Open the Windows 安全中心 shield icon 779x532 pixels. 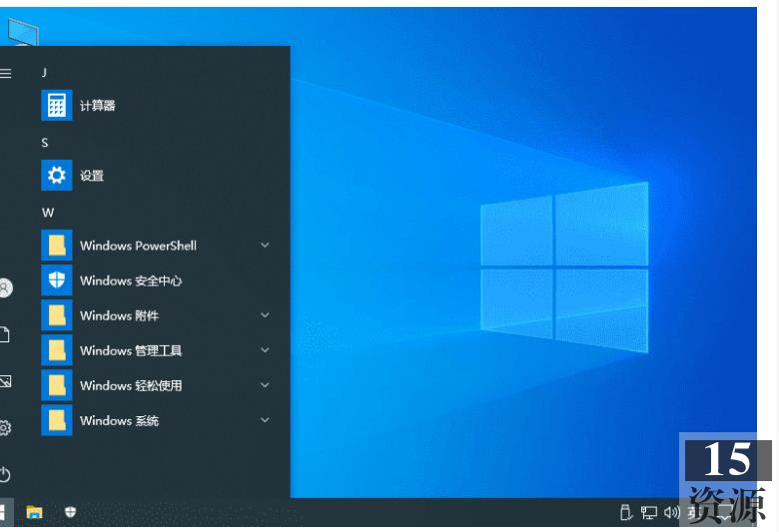point(57,280)
